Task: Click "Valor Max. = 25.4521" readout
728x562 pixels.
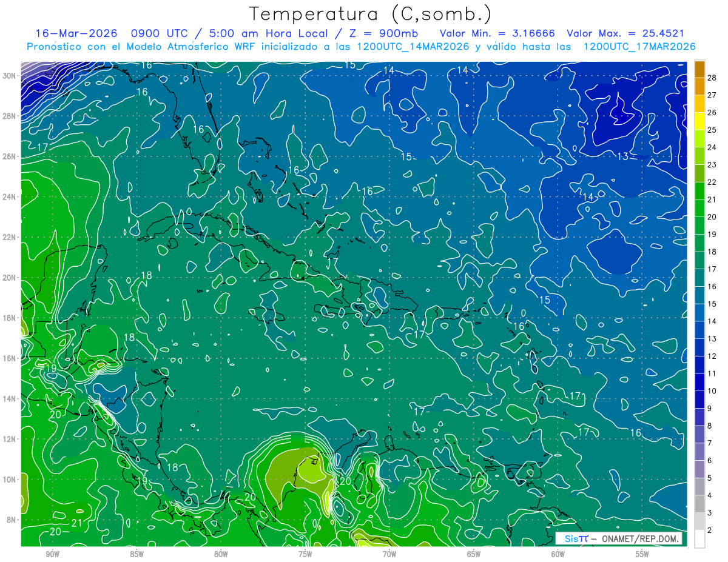Action: pos(625,33)
